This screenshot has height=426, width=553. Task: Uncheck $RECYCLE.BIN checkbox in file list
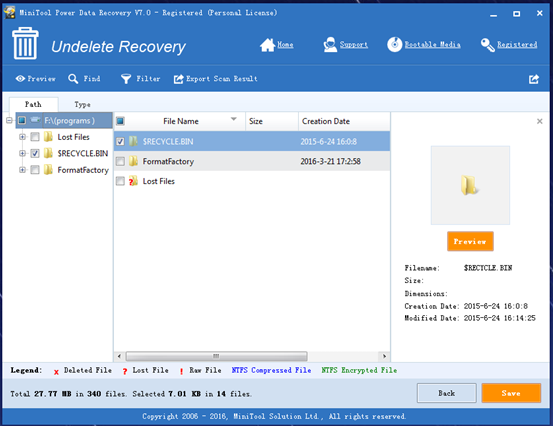click(120, 142)
